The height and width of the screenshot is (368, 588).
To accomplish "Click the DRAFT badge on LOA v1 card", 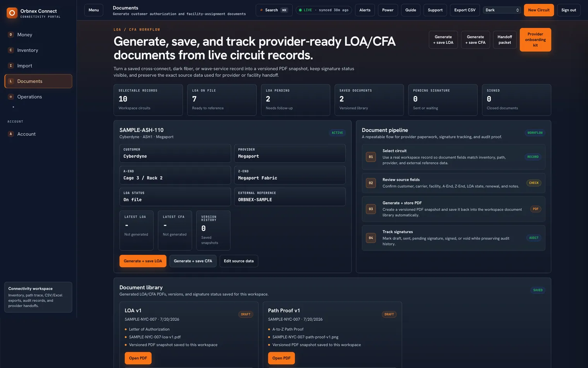I will tap(246, 315).
